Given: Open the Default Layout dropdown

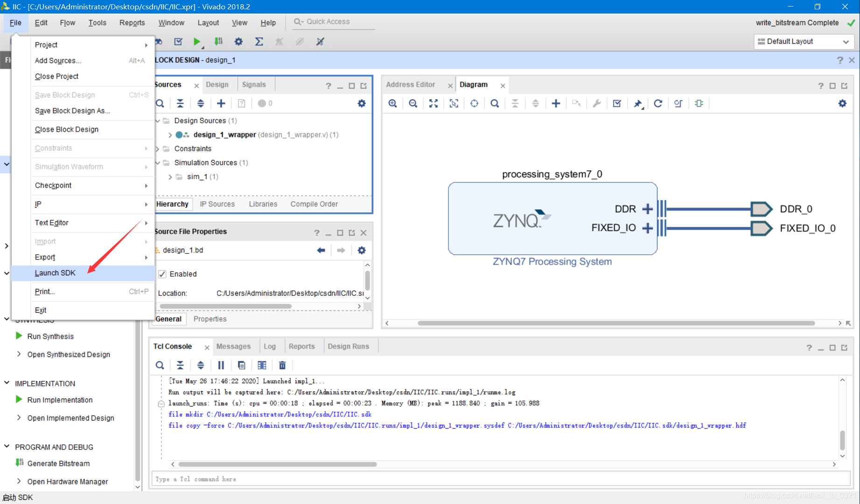Looking at the screenshot, I should pyautogui.click(x=804, y=42).
